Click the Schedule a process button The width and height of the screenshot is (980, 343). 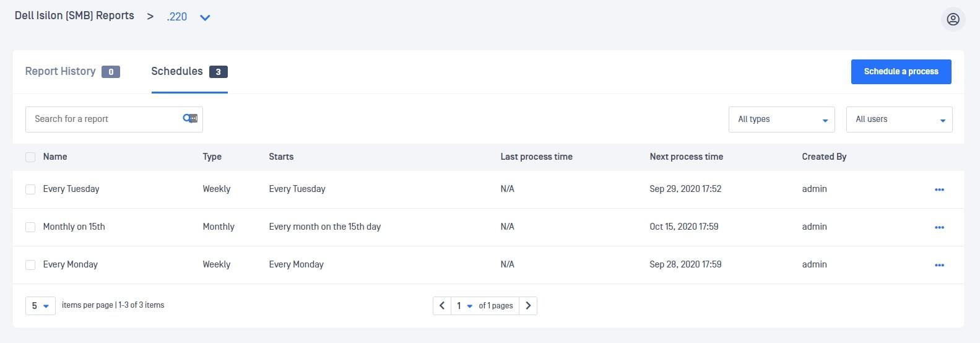click(x=901, y=71)
